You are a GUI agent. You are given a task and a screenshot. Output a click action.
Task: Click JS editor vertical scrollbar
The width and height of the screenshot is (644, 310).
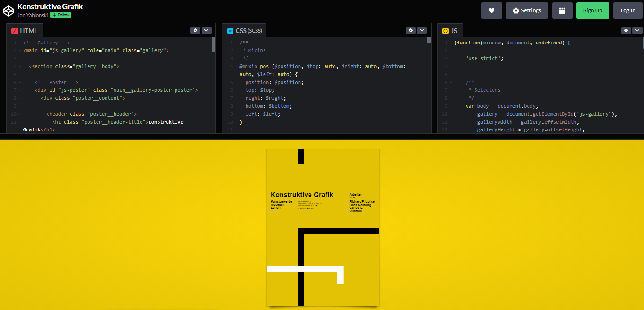tap(643, 43)
